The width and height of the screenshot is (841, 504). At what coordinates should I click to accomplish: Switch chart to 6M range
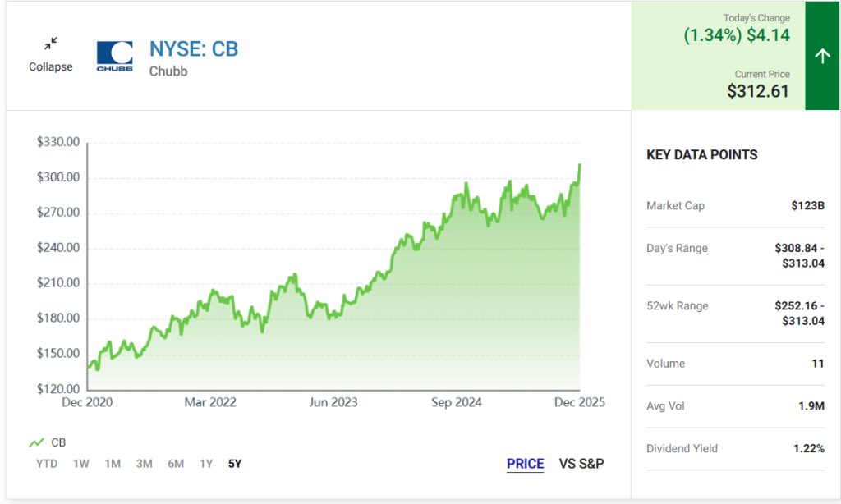coord(176,464)
